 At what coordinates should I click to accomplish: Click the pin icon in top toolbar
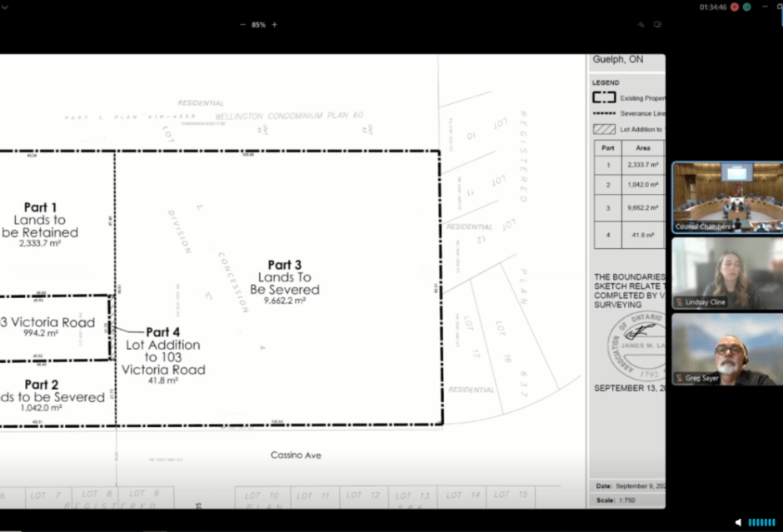(x=641, y=25)
